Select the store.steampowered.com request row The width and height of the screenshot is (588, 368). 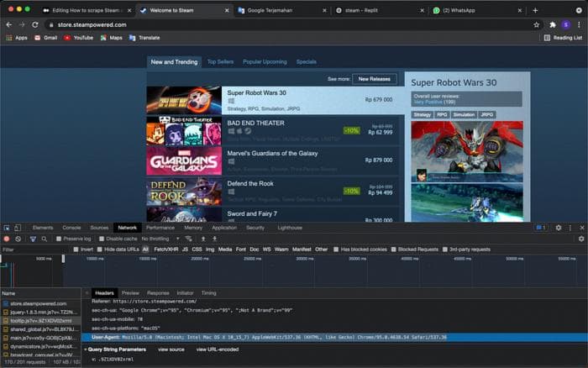point(40,303)
